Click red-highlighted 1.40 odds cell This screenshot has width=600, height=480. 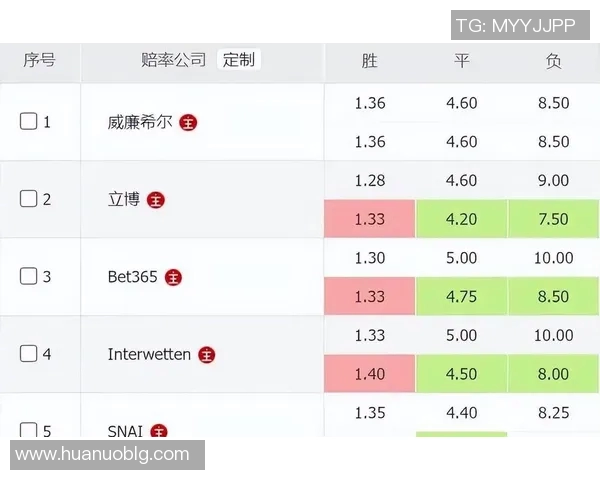pyautogui.click(x=370, y=374)
